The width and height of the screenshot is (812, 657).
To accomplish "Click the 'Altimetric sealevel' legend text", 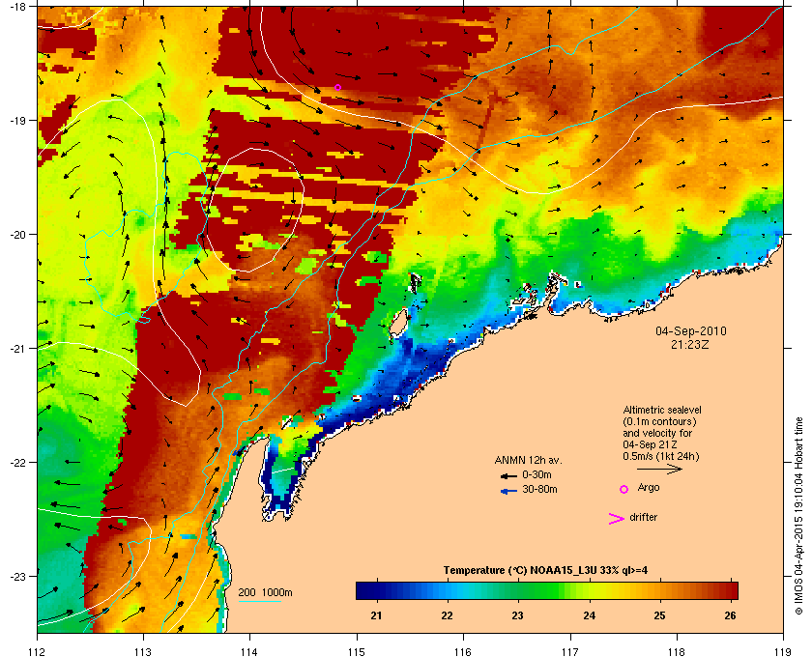I will click(662, 410).
